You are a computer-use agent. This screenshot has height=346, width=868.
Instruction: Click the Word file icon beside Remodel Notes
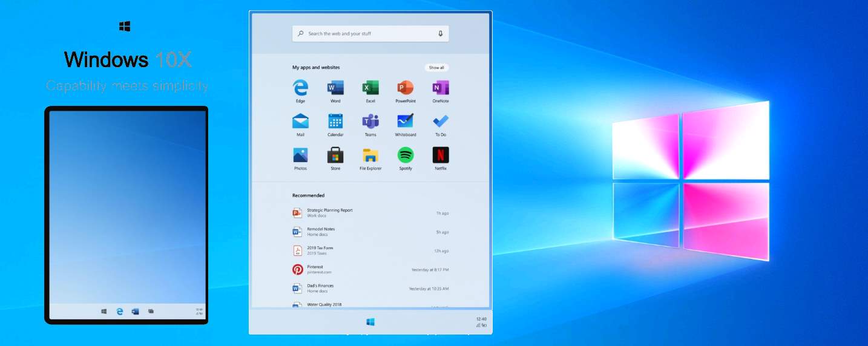tap(297, 232)
